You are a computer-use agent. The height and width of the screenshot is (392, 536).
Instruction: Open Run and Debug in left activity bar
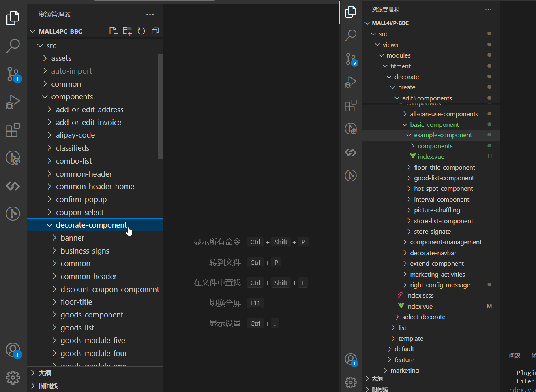(13, 102)
